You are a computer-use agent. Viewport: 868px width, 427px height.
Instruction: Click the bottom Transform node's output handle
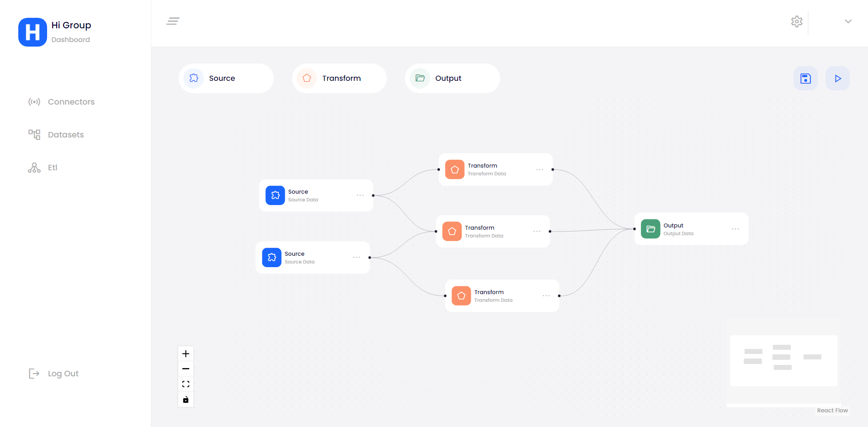click(x=559, y=296)
